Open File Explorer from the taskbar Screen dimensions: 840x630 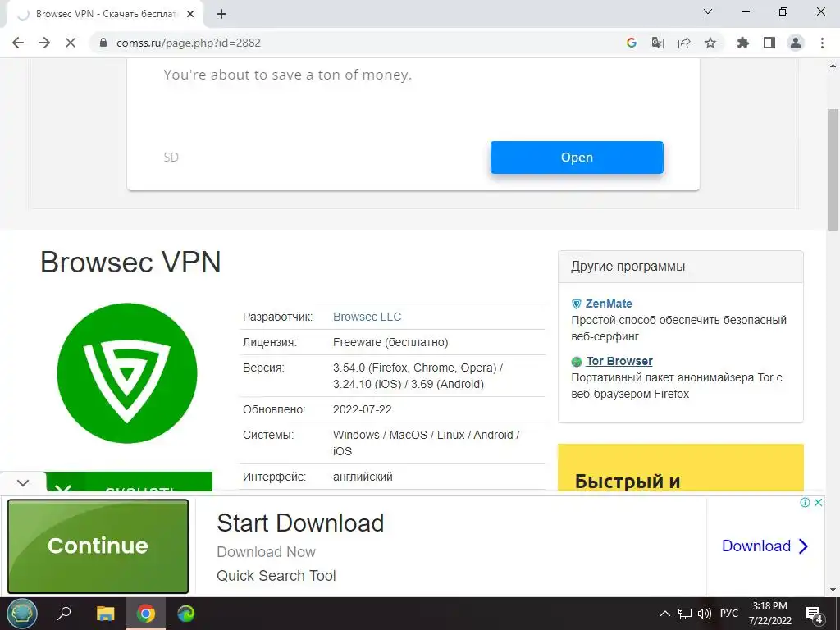(x=105, y=614)
